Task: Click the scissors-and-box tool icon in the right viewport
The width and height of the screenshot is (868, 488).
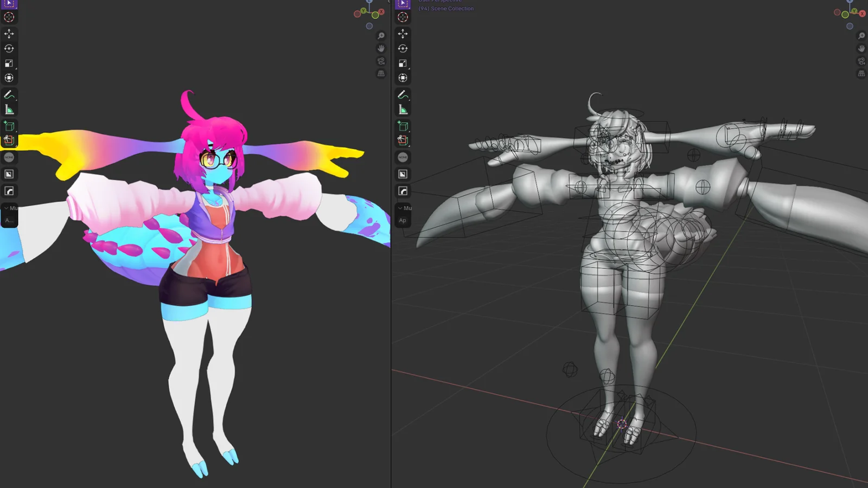Action: point(403,140)
